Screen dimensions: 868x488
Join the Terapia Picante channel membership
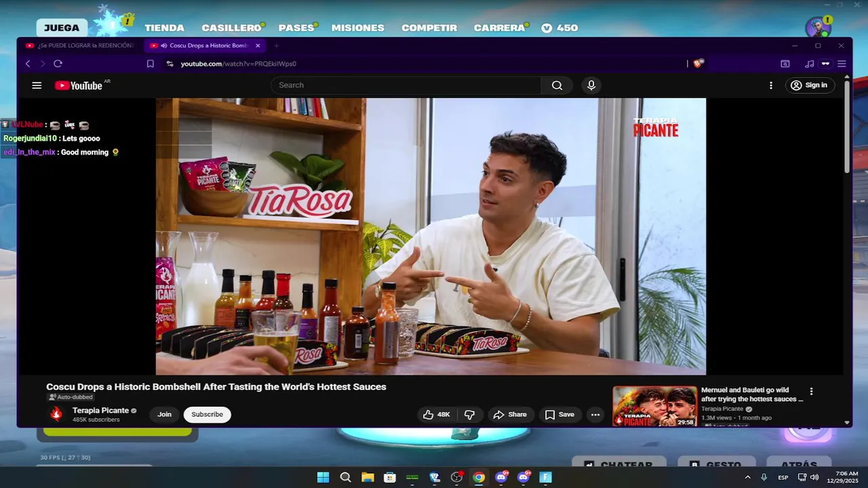pyautogui.click(x=165, y=415)
